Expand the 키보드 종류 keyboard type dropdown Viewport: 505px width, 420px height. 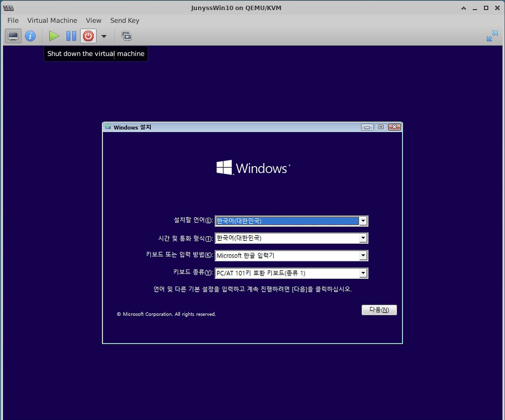click(x=363, y=273)
